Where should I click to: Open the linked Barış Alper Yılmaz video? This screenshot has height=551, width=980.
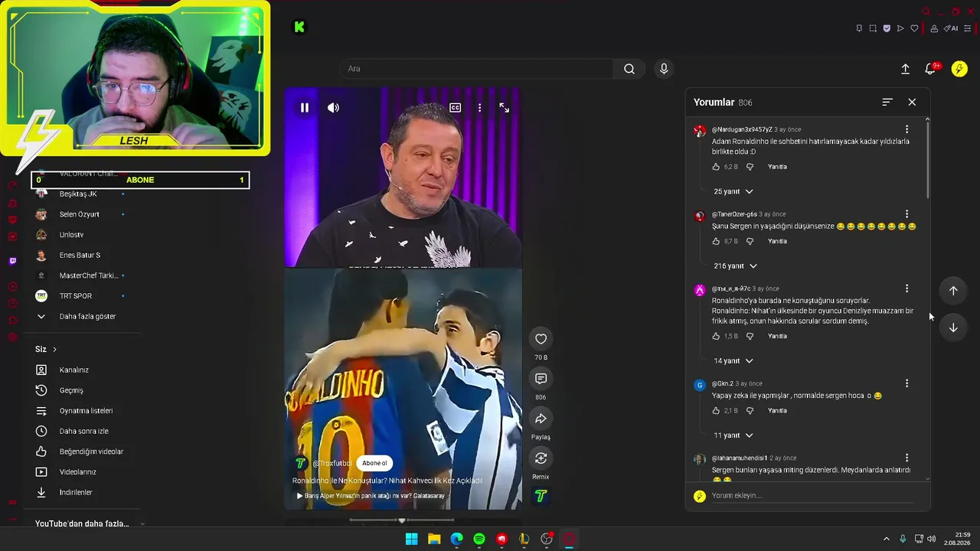[371, 496]
